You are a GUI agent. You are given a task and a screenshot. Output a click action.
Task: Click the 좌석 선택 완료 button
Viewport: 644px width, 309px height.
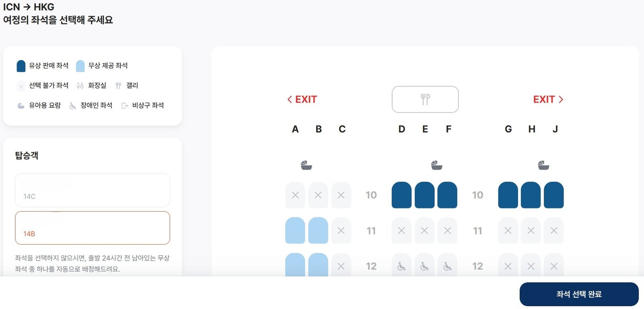579,294
